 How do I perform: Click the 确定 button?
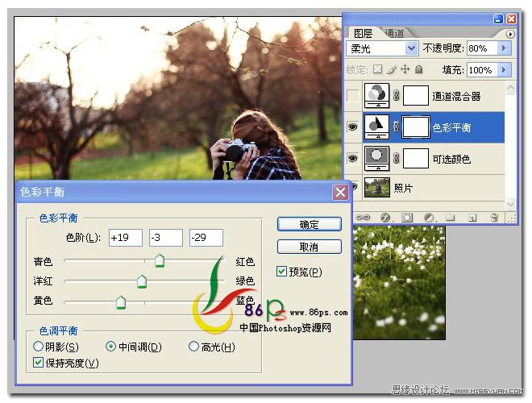click(309, 224)
